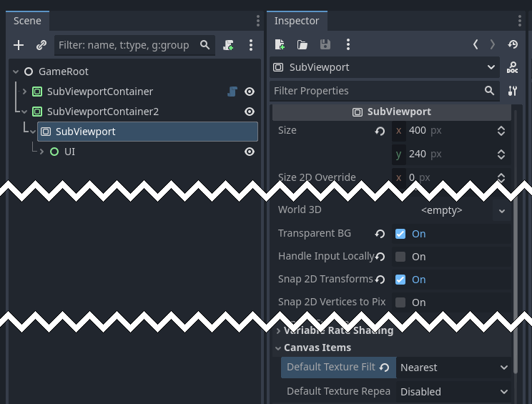Toggle visibility of UI node
This screenshot has height=404, width=532.
pos(250,152)
